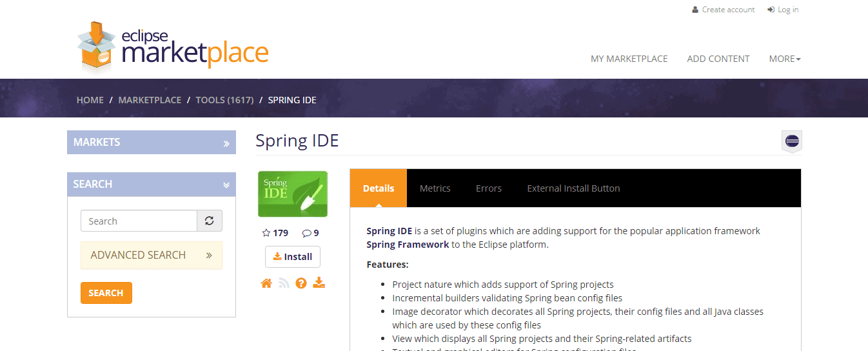868x351 pixels.
Task: Open MY MARKETPLACE menu item
Action: coord(629,59)
